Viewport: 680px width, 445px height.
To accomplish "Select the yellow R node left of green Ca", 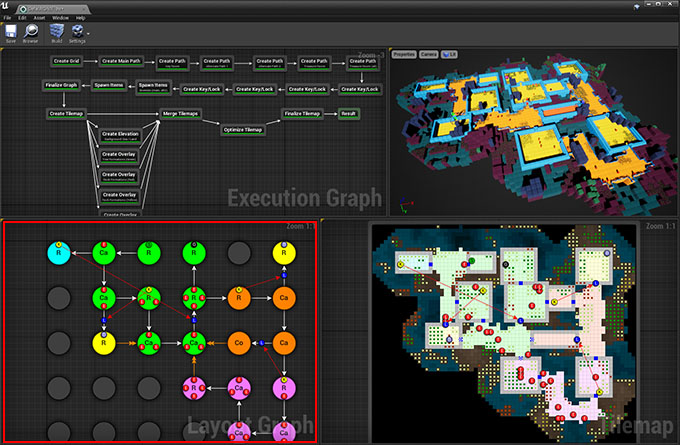I will 104,343.
